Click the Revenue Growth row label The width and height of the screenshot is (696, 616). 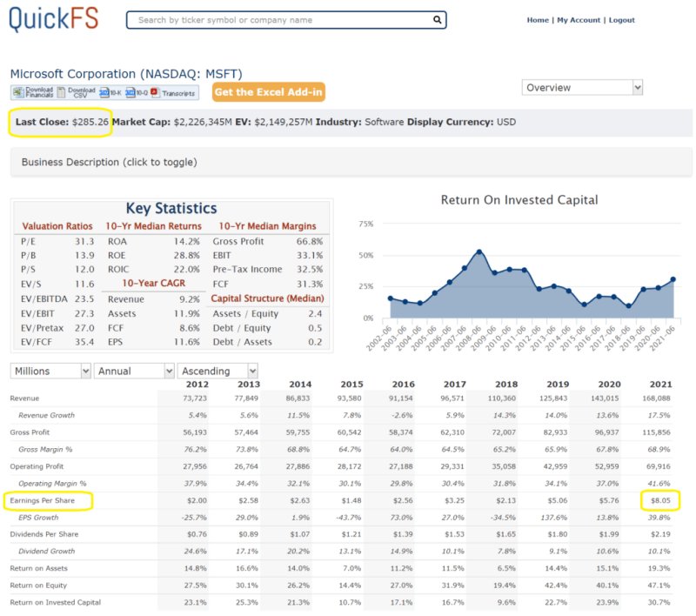coord(47,415)
